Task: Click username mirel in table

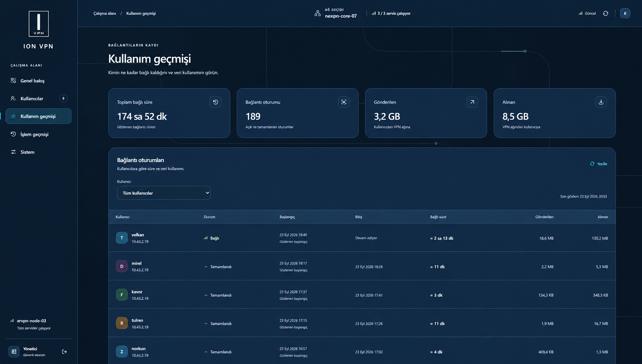Action: [137, 263]
